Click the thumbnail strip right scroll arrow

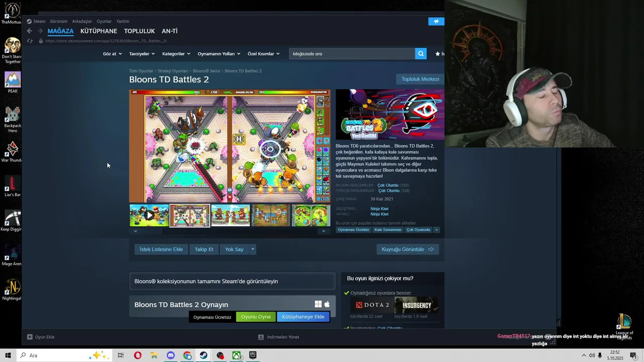(324, 231)
